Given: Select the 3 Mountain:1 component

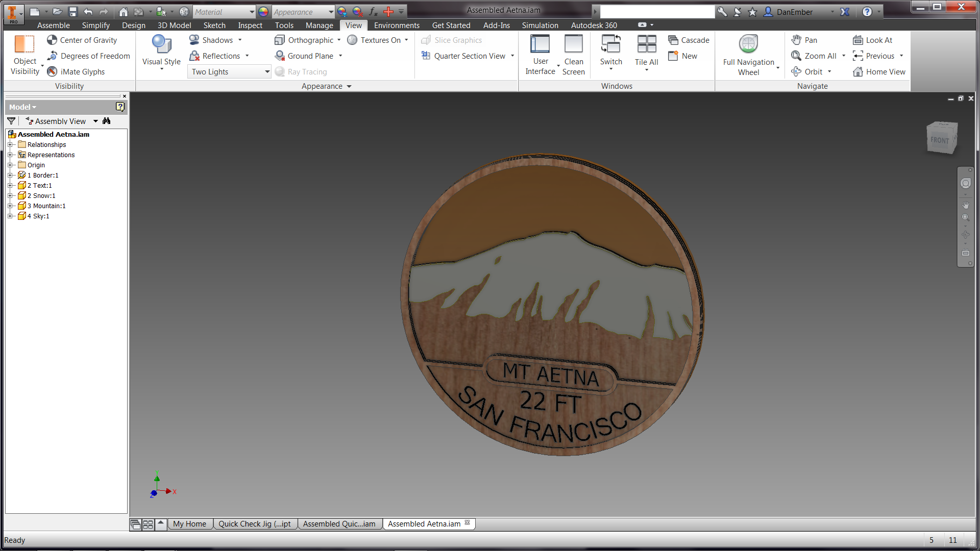Looking at the screenshot, I should 42,206.
